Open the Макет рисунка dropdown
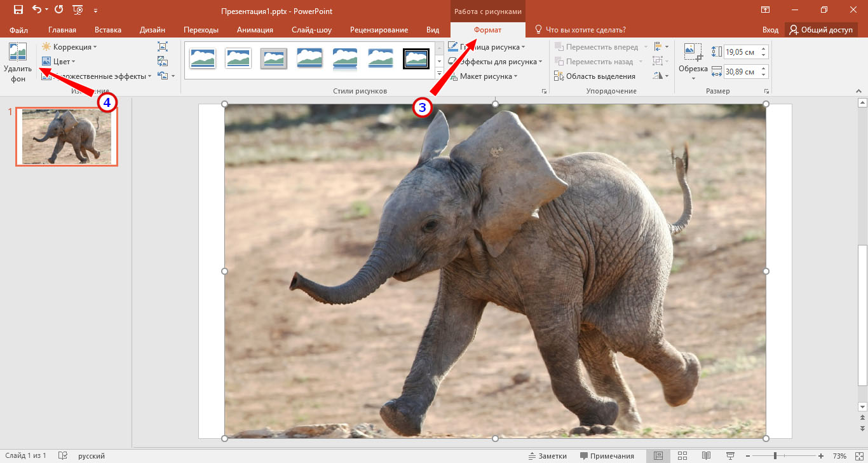Image resolution: width=868 pixels, height=463 pixels. coord(483,76)
